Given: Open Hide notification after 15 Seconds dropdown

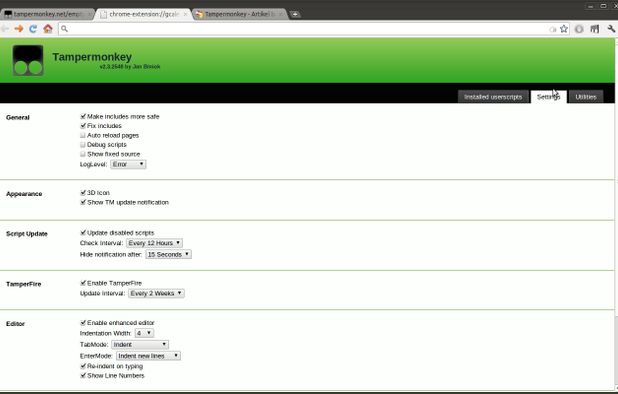Looking at the screenshot, I should coord(168,255).
